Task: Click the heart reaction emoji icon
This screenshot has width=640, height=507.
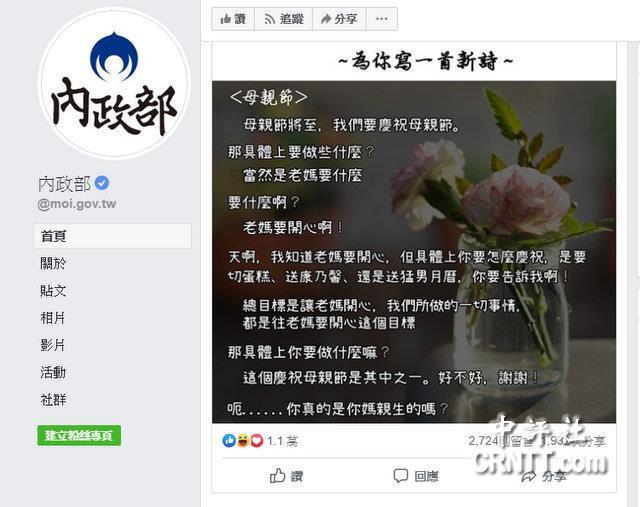Action: pyautogui.click(x=257, y=440)
